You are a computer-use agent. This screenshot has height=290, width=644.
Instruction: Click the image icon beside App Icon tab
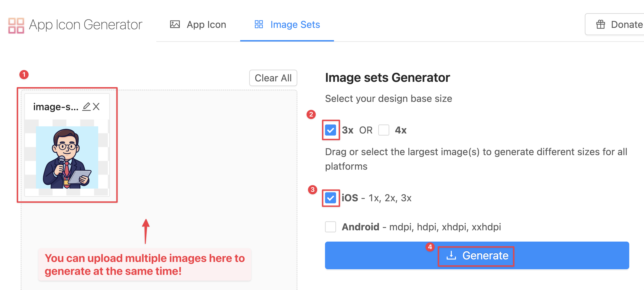point(175,24)
